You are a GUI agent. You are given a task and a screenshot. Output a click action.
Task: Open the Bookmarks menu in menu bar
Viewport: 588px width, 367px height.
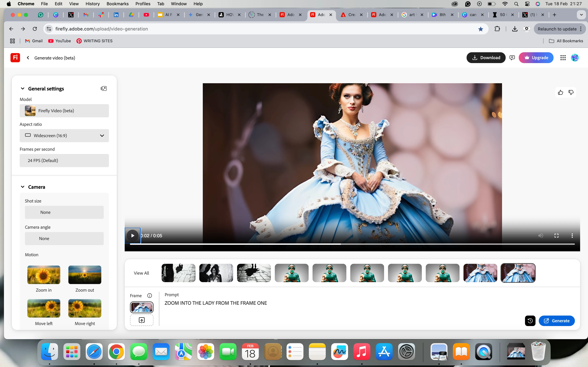pyautogui.click(x=117, y=4)
